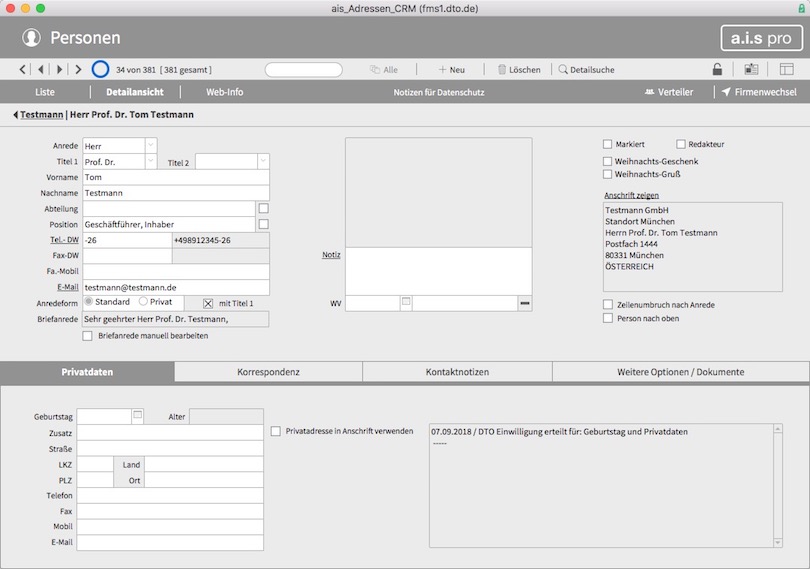The image size is (810, 569).
Task: Click the Personen profile icon
Action: 32,38
